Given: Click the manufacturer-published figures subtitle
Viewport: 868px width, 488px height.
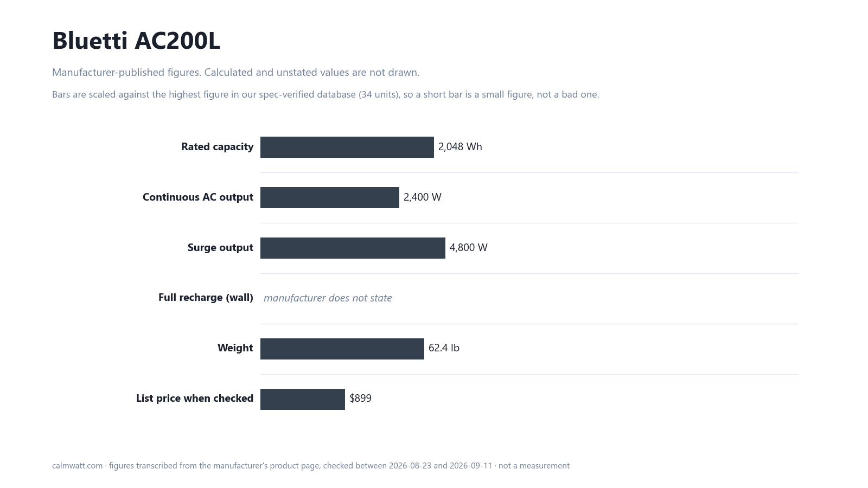Looking at the screenshot, I should pos(235,73).
